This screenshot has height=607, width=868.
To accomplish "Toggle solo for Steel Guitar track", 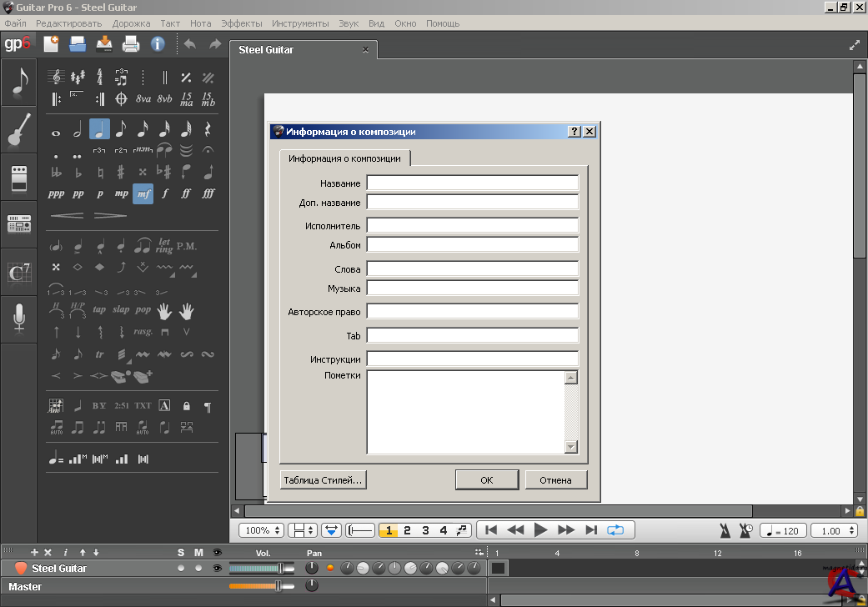I will [181, 568].
